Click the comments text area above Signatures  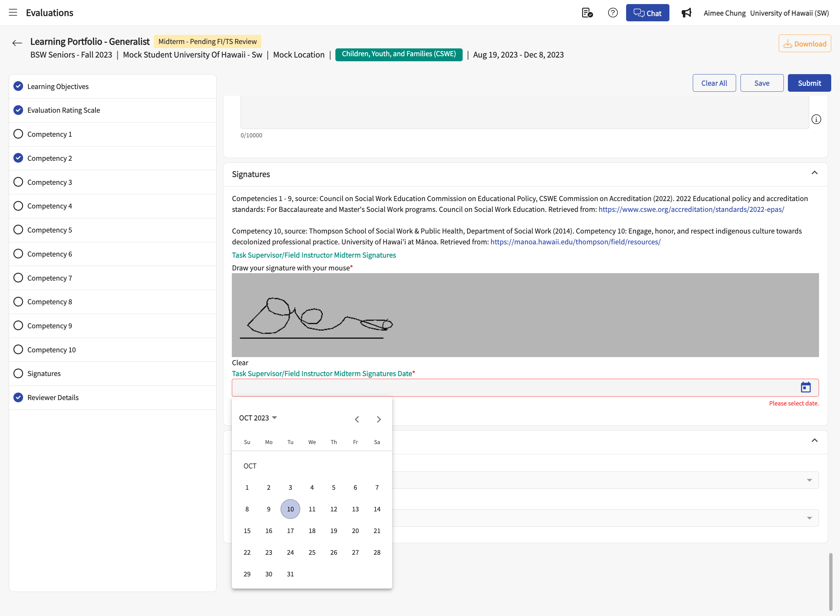(x=525, y=112)
